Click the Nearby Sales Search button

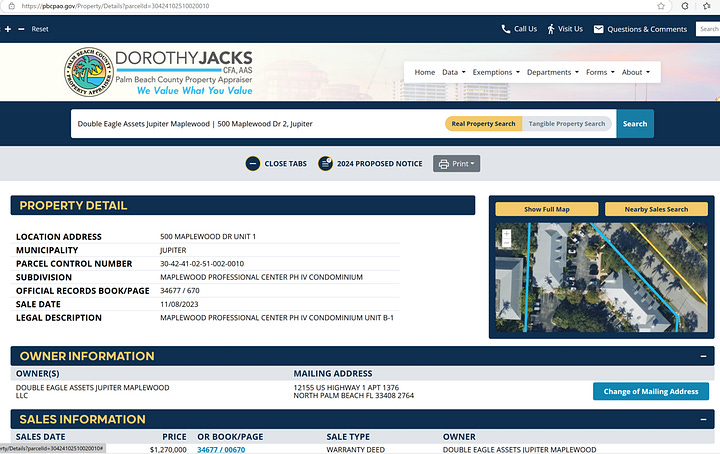[x=656, y=209]
